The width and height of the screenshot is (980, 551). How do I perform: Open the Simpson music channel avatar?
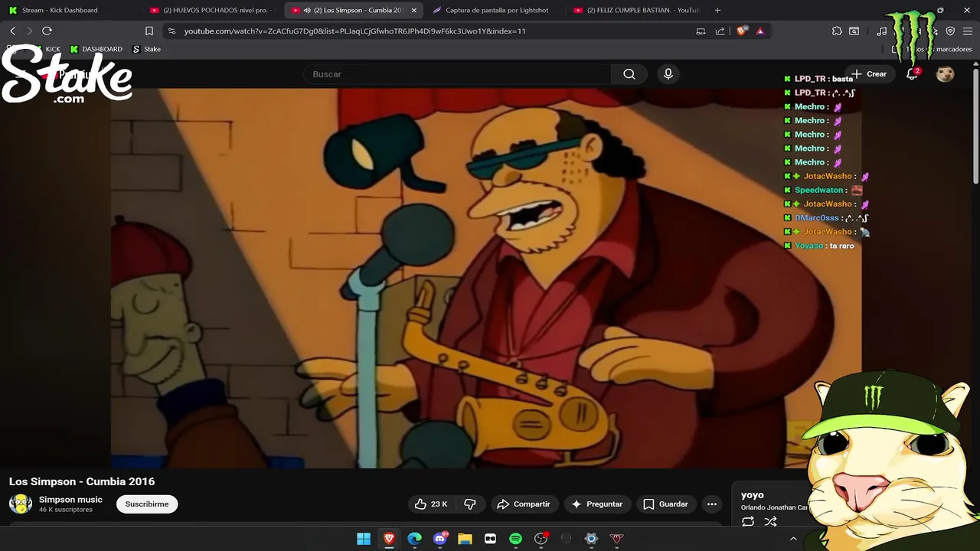21,504
